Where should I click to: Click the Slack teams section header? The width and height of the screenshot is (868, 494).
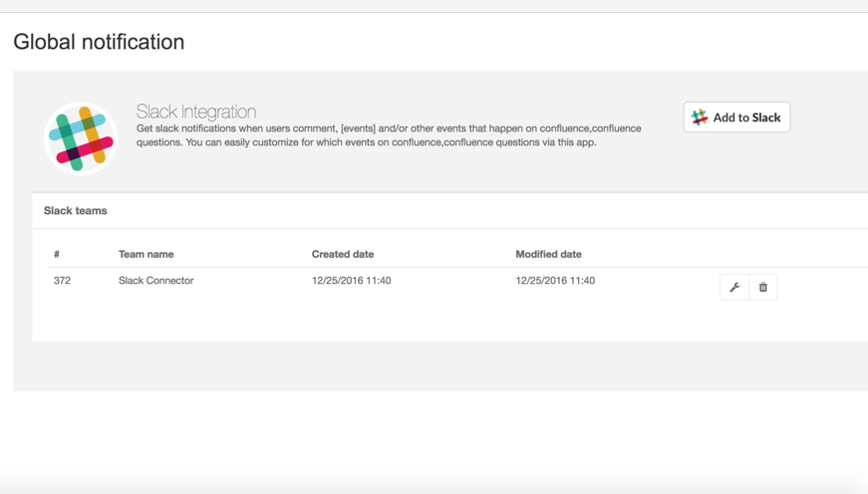pyautogui.click(x=76, y=211)
